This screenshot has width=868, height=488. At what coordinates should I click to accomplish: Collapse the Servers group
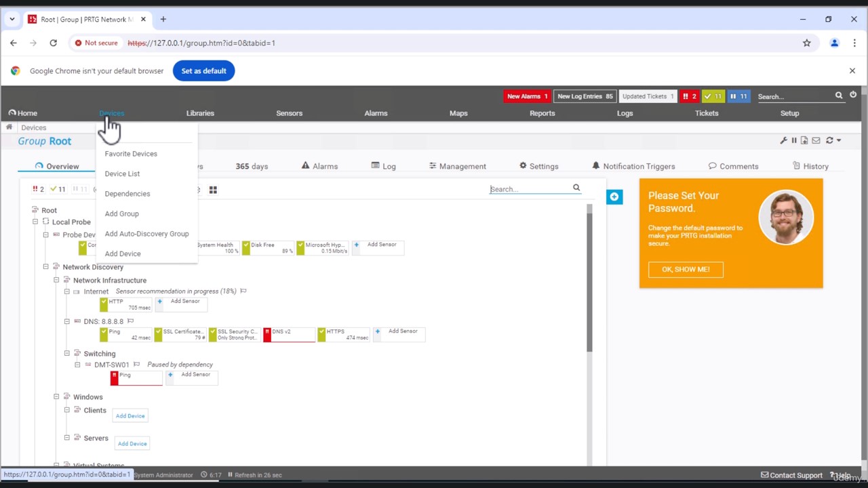(x=66, y=438)
